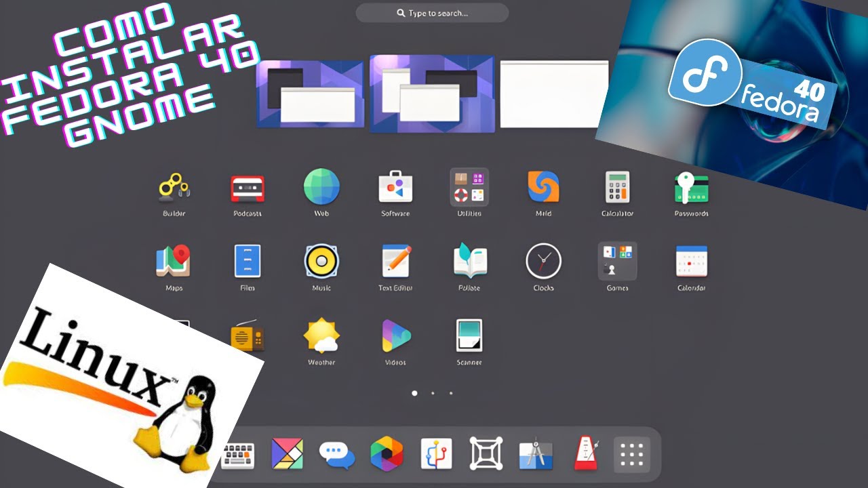Launch the Calendar app
The height and width of the screenshot is (488, 868).
click(691, 261)
